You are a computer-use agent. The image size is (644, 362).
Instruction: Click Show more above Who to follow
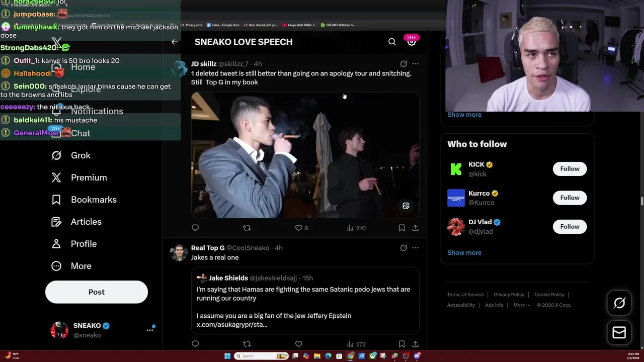click(464, 115)
